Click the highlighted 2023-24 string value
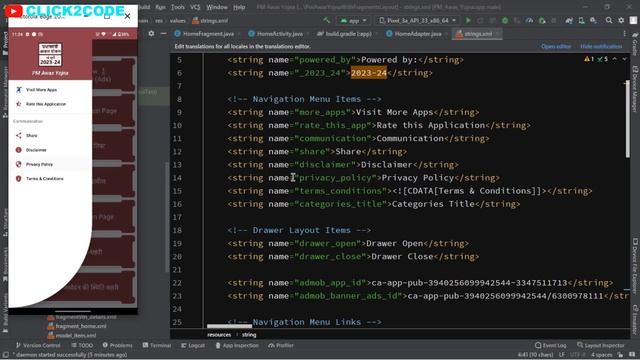Screen dimensions: 640x360 [x=369, y=73]
